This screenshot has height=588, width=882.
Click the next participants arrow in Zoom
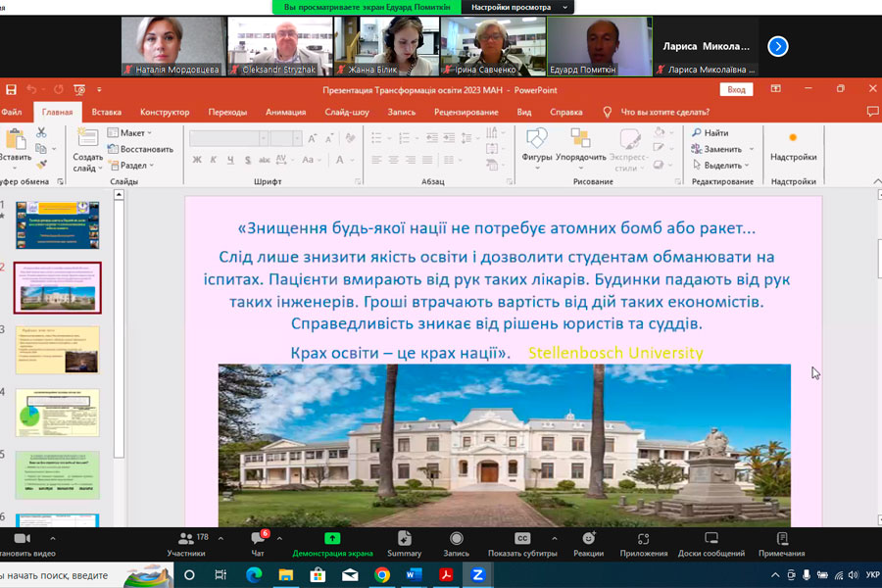(x=778, y=46)
